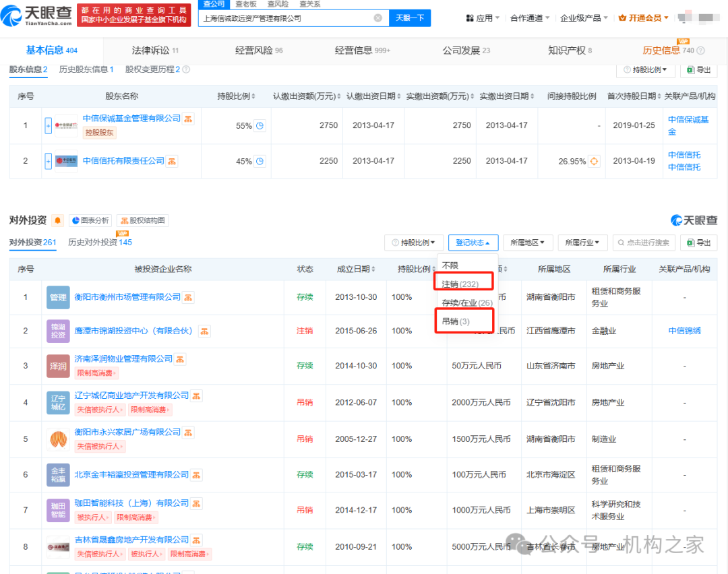Viewport: 728px width, 574px height.
Task: Click help icon next to 历史信息 740
Action: tap(700, 51)
